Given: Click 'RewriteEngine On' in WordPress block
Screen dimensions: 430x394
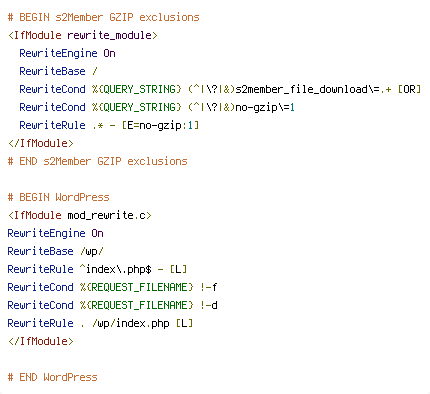Looking at the screenshot, I should 55,233.
